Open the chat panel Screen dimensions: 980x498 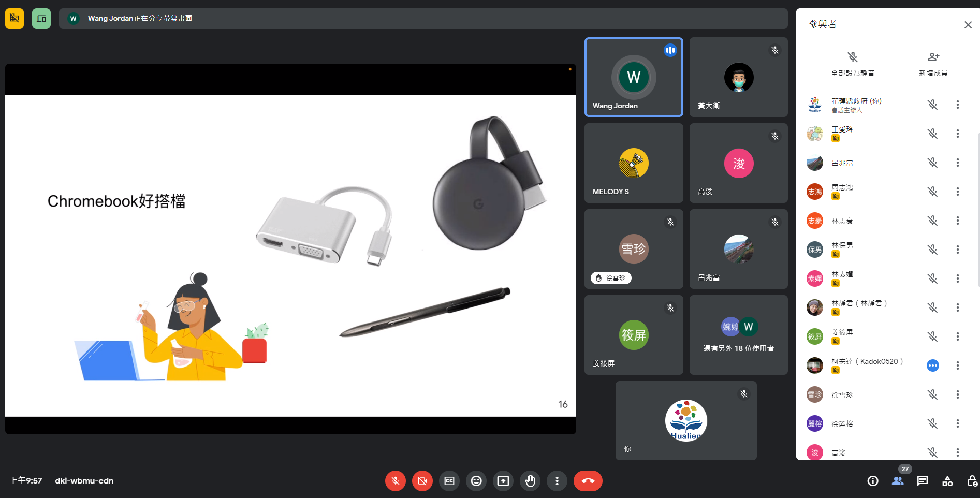923,481
